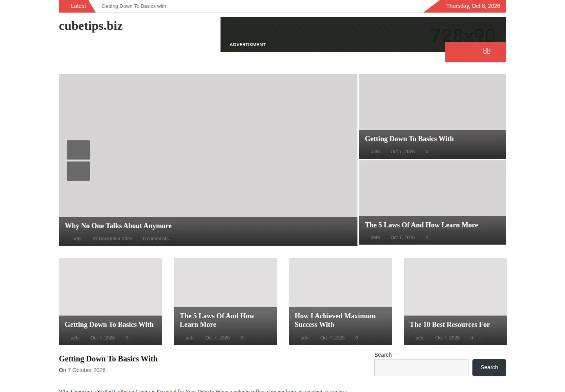Open the grid menu icon in red box
The width and height of the screenshot is (565, 392).
pos(487,51)
